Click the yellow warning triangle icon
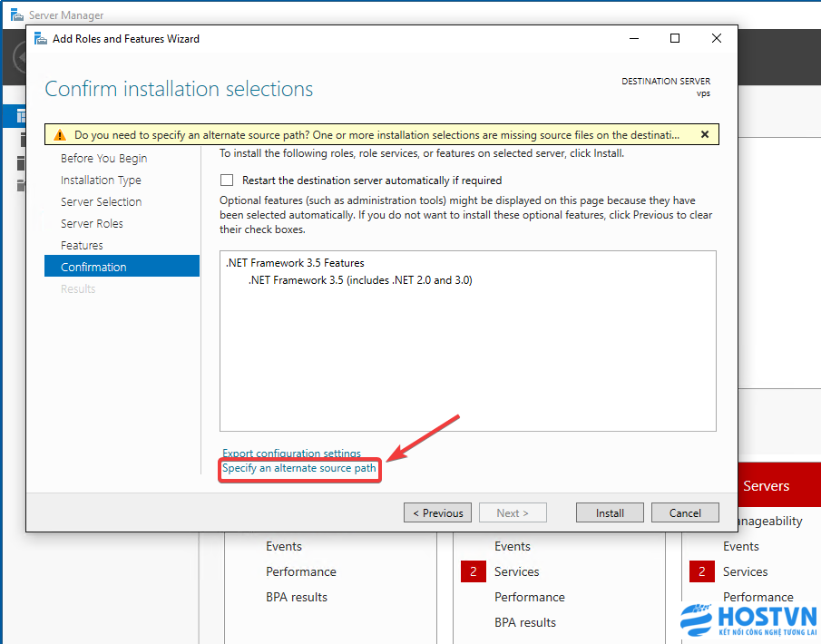The height and width of the screenshot is (644, 821). [x=60, y=134]
